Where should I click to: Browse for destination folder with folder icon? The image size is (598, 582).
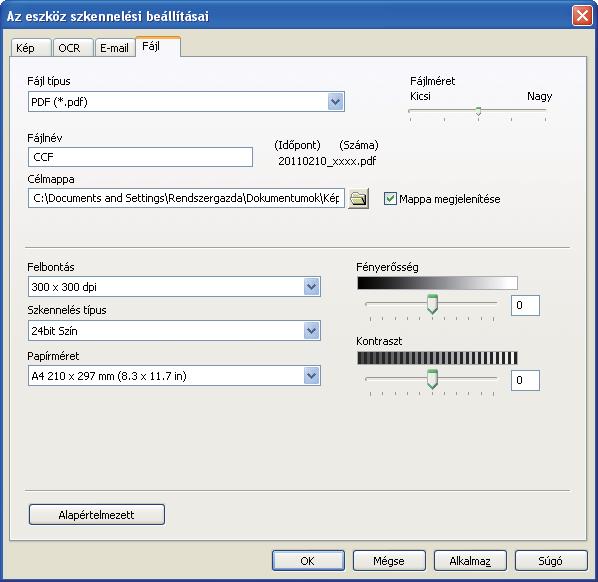(358, 198)
